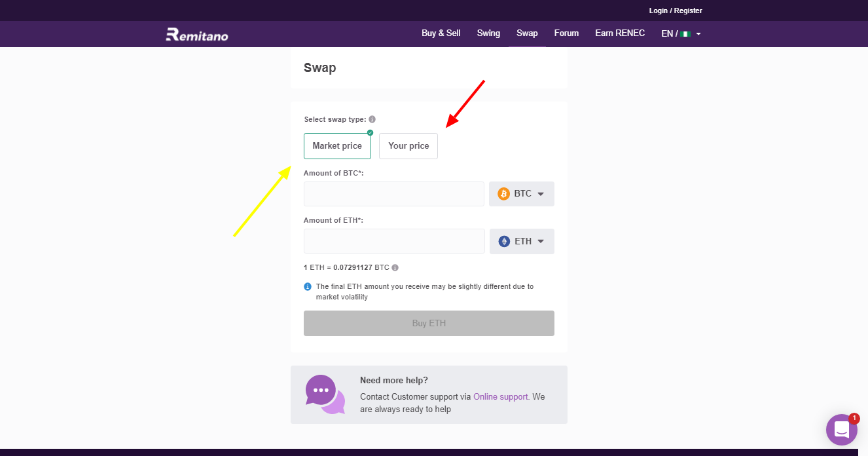Viewport: 868px width, 456px height.
Task: Open the Remitano home logo
Action: point(197,34)
